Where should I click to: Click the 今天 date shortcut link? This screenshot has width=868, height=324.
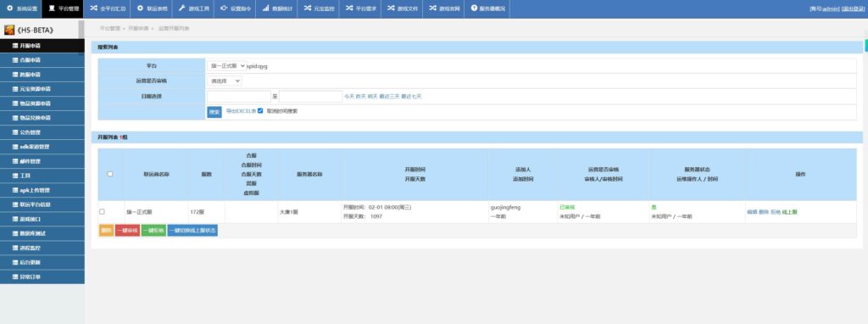348,97
